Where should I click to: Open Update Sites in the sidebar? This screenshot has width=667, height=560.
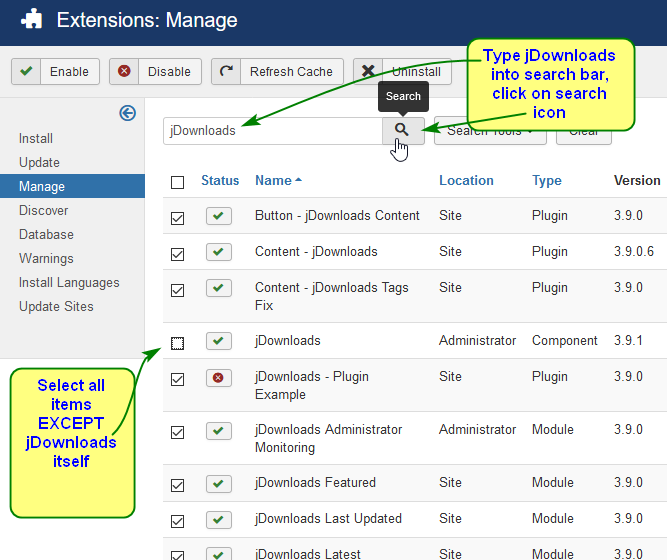[56, 306]
